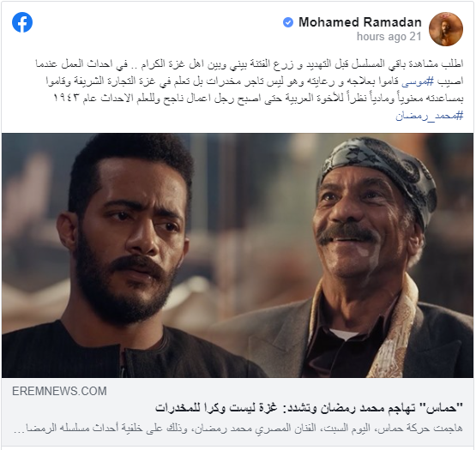
Task: Click the bearded man's face in preview
Action: click(x=129, y=237)
